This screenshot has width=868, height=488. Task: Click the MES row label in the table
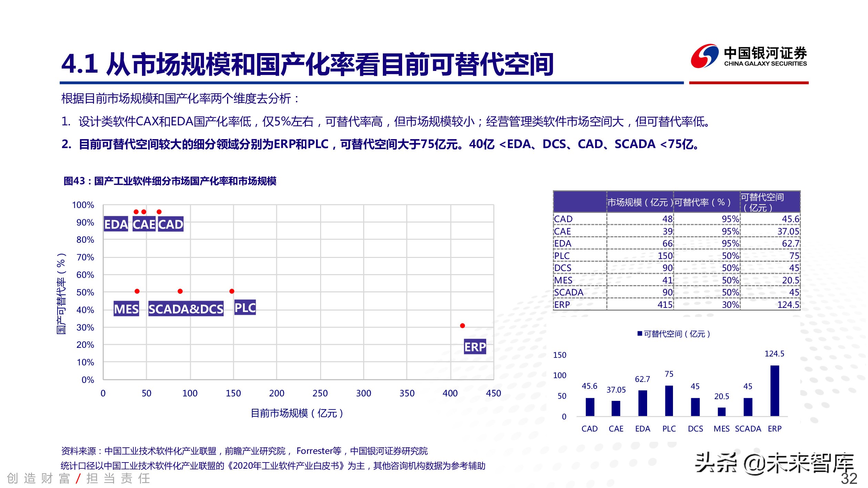click(x=563, y=280)
